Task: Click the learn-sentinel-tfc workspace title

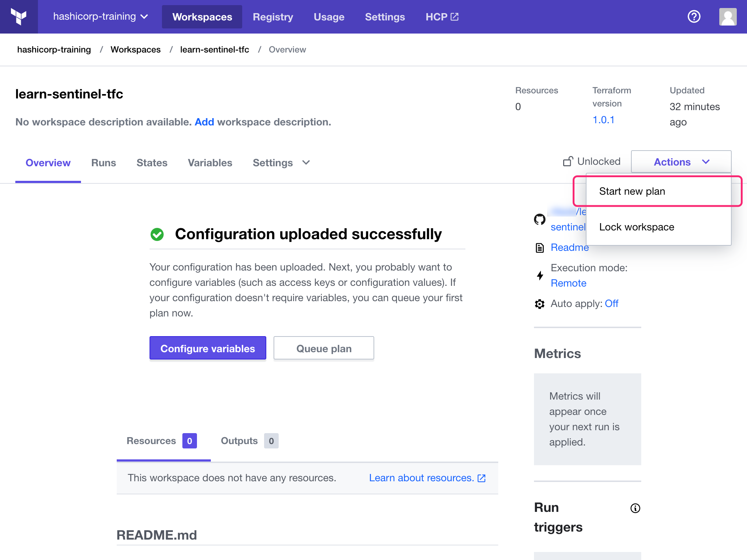Action: (x=69, y=94)
